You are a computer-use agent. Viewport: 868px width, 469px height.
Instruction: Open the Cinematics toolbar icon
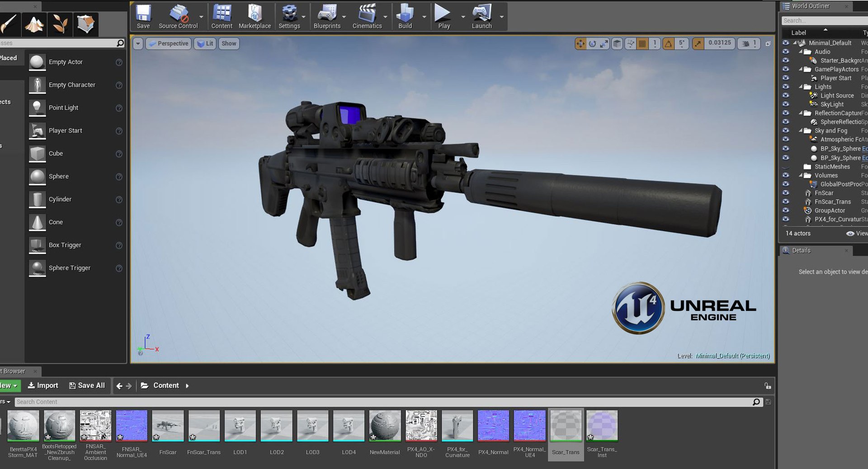click(x=367, y=17)
